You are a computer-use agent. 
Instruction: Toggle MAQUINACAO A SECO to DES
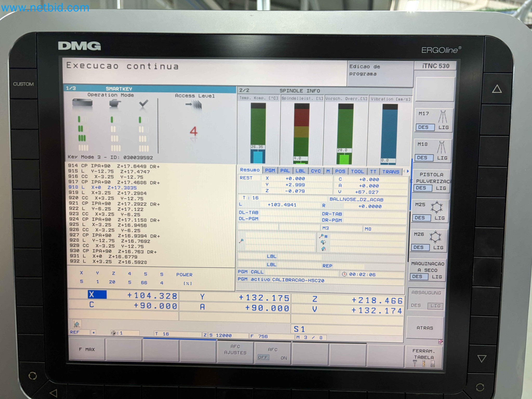coord(418,276)
